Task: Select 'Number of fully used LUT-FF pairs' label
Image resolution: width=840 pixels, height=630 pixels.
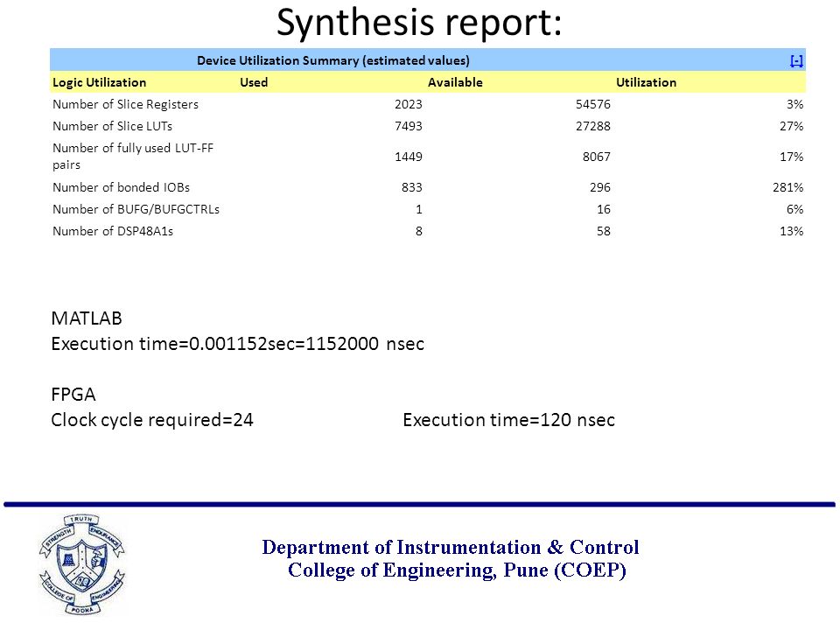Action: click(133, 156)
